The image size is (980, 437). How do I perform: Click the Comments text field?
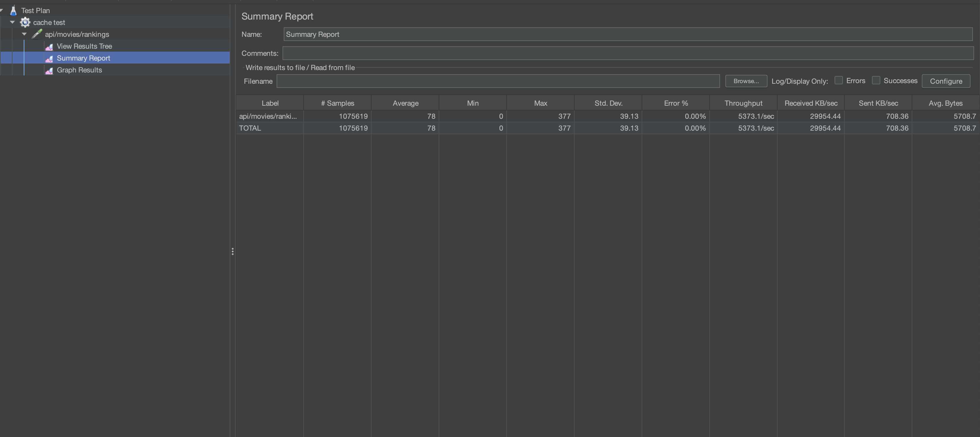click(x=628, y=53)
